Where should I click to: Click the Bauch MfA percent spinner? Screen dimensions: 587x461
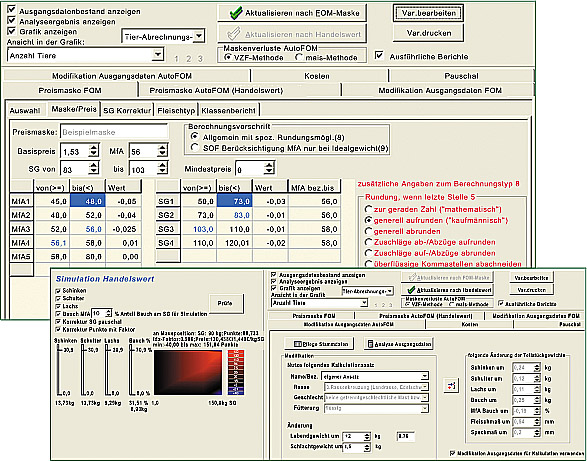pos(108,313)
